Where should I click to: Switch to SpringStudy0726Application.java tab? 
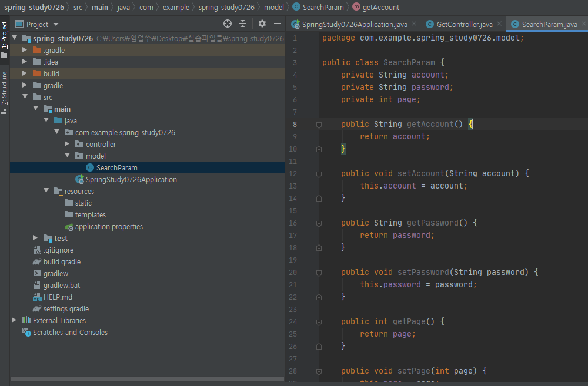(x=354, y=25)
